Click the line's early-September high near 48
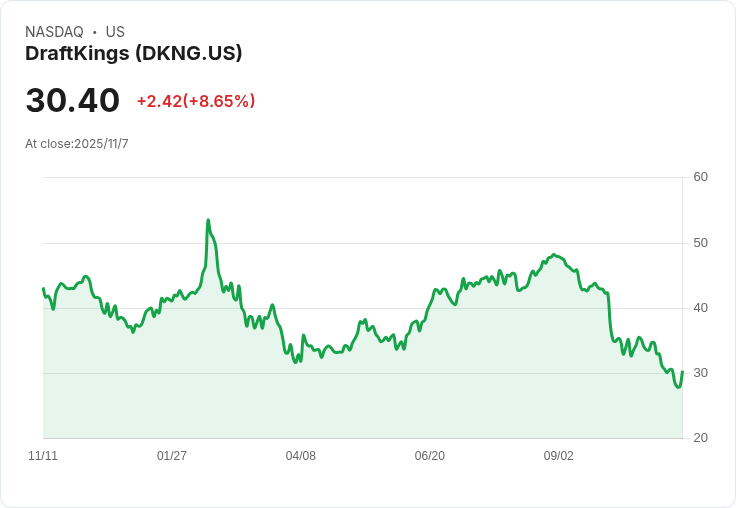This screenshot has width=736, height=508. pos(554,254)
